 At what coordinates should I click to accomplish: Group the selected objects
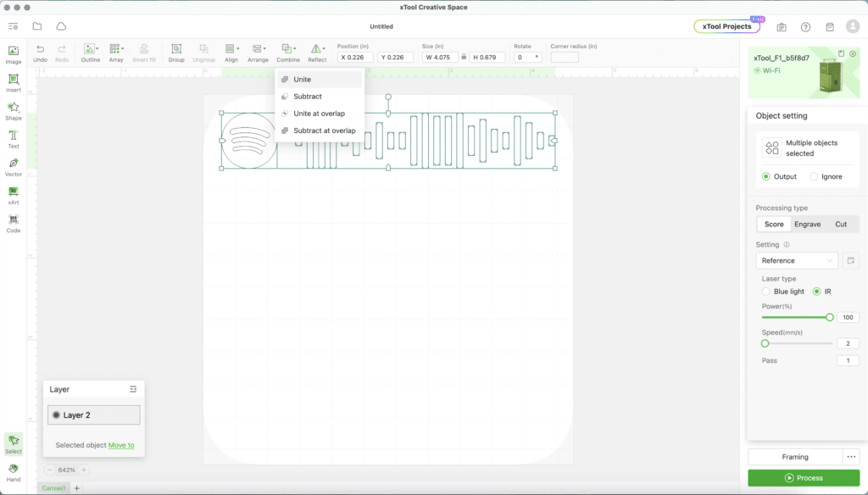[176, 53]
